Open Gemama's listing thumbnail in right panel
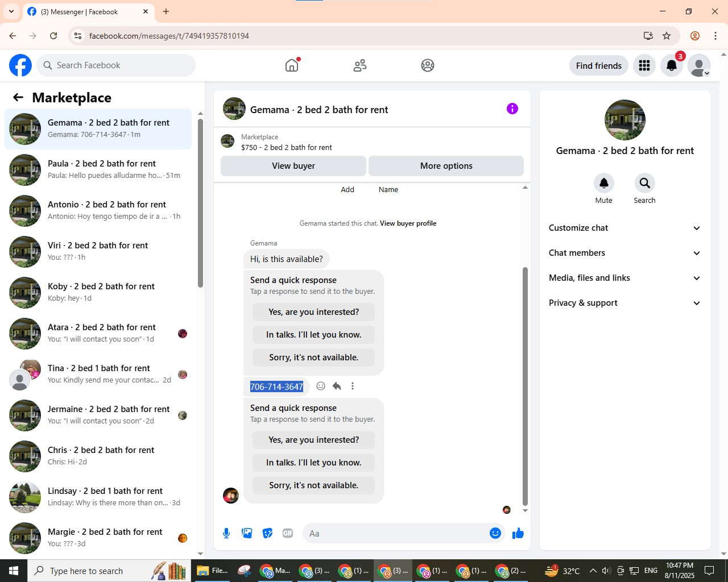This screenshot has width=728, height=582. 625,120
